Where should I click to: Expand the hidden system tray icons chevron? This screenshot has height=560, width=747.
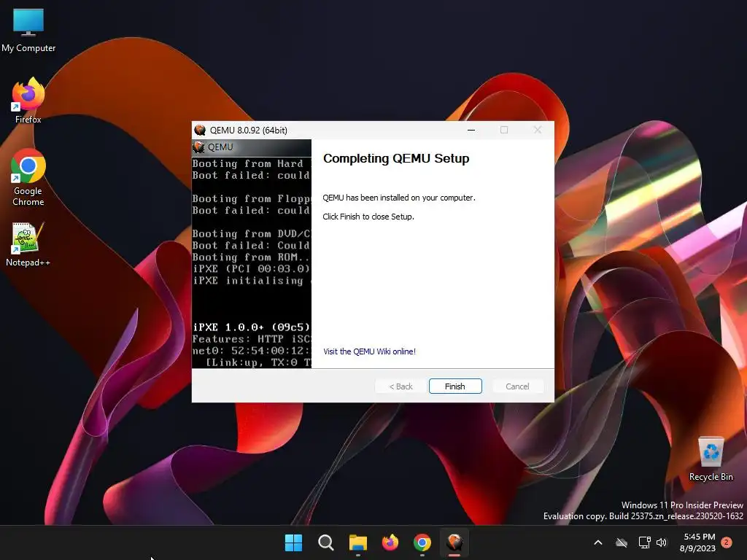coord(598,542)
